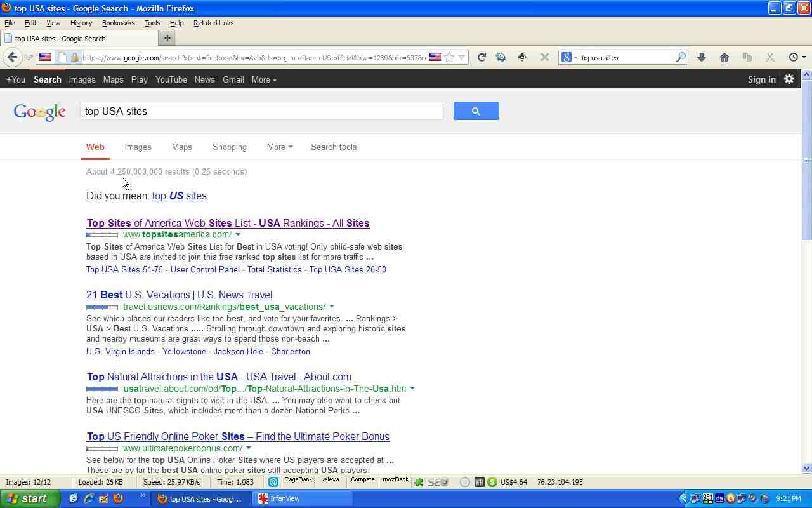The width and height of the screenshot is (812, 508).
Task: Click the SEO icon in status bar
Action: [x=438, y=482]
